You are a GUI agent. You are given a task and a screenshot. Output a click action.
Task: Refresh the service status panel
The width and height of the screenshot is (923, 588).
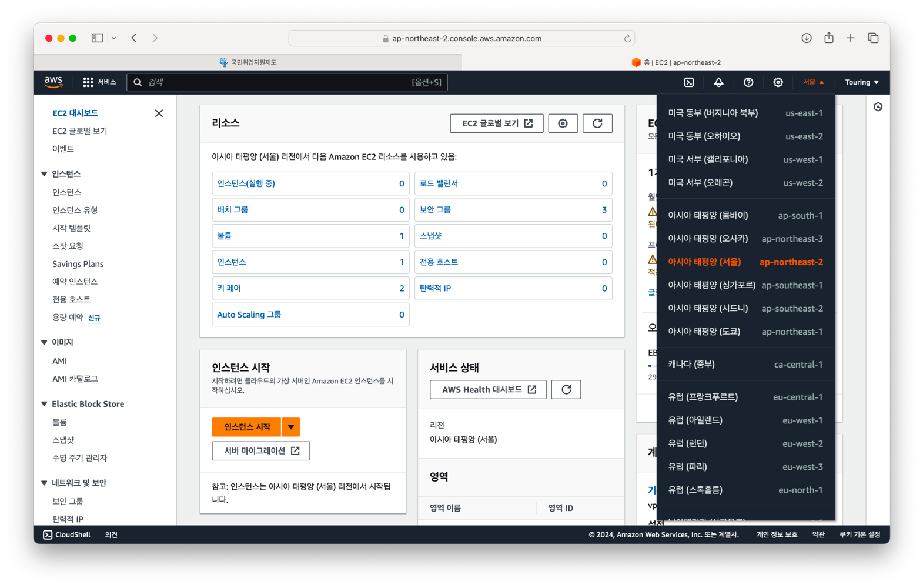pos(566,389)
